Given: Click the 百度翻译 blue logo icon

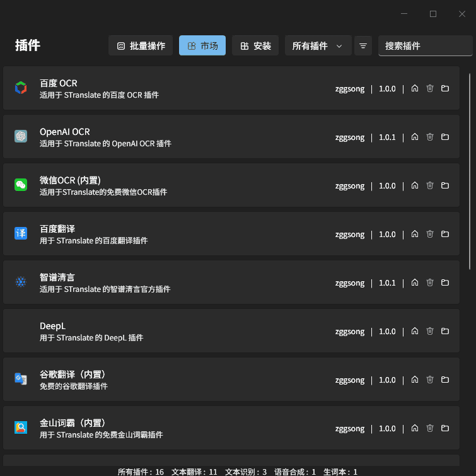Looking at the screenshot, I should point(21,233).
